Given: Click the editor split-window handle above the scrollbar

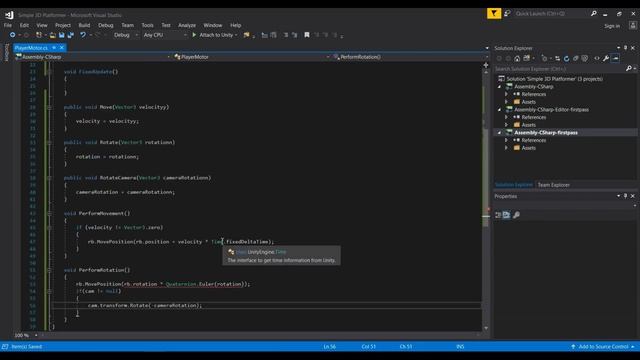Looking at the screenshot, I should click(486, 65).
